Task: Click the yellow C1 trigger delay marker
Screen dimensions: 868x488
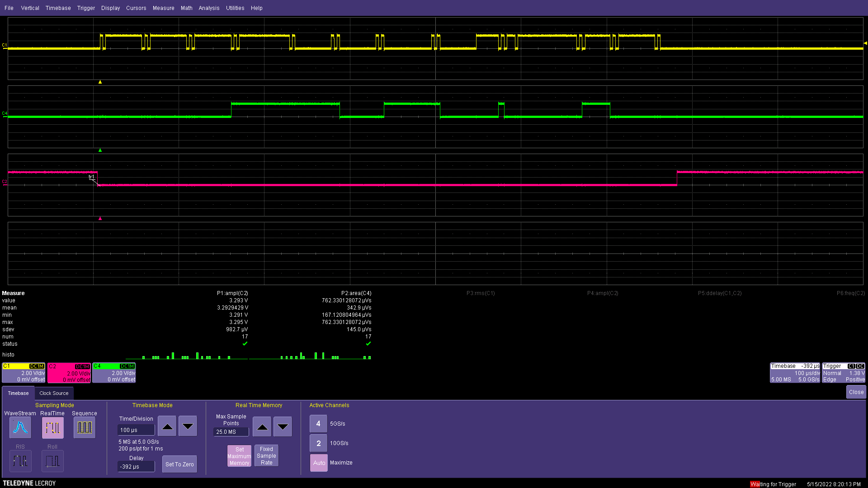Action: tap(100, 82)
